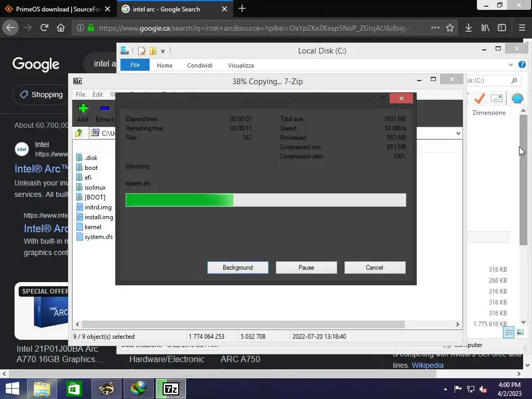Select system.sfs in the file list
The height and width of the screenshot is (399, 532).
click(95, 237)
